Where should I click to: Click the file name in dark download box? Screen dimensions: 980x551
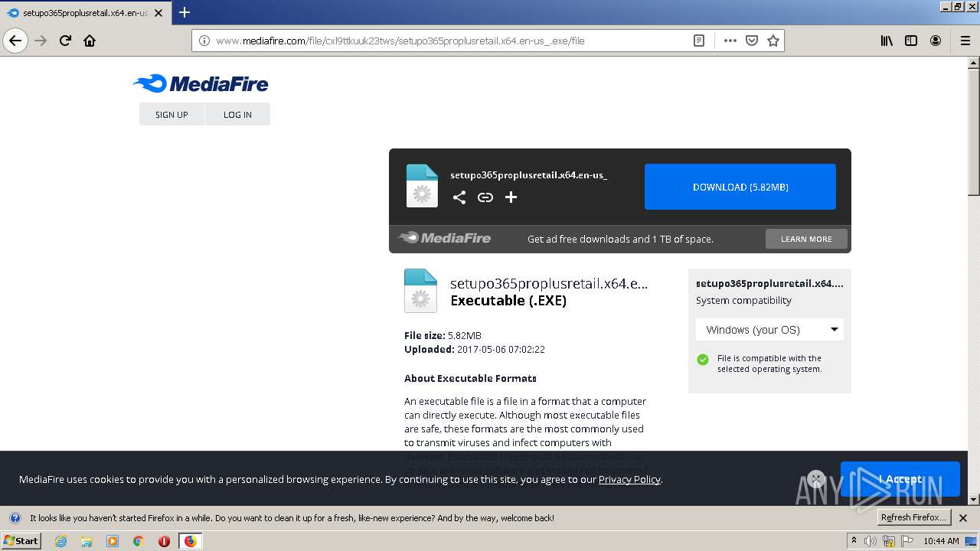[529, 174]
